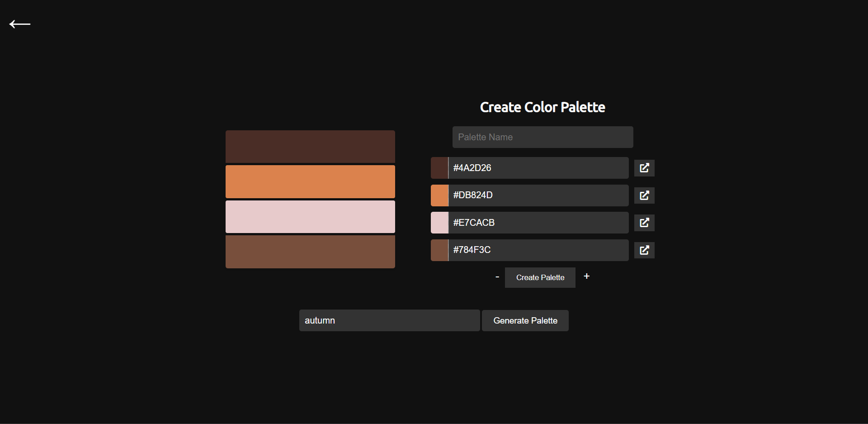Screen dimensions: 868x424
Task: Click the large orange preview bar
Action: coord(310,181)
